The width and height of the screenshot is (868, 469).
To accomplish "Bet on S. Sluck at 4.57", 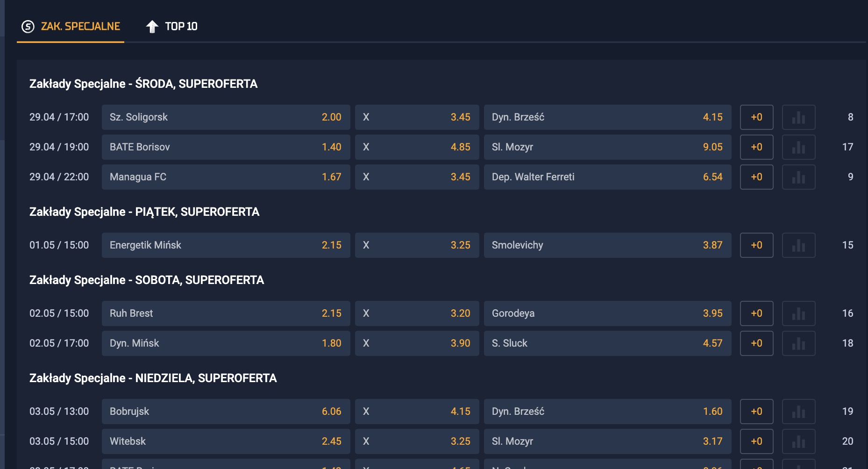I will click(x=607, y=343).
